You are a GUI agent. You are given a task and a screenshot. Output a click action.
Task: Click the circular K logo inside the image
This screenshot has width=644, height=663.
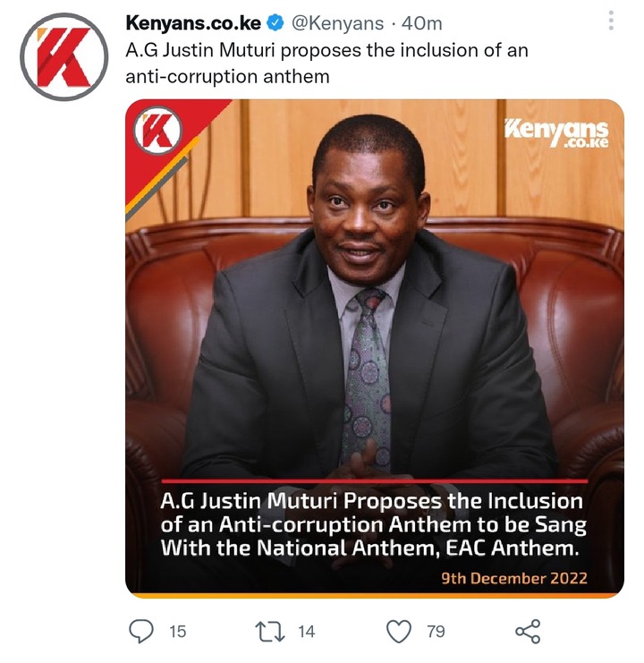[x=157, y=131]
